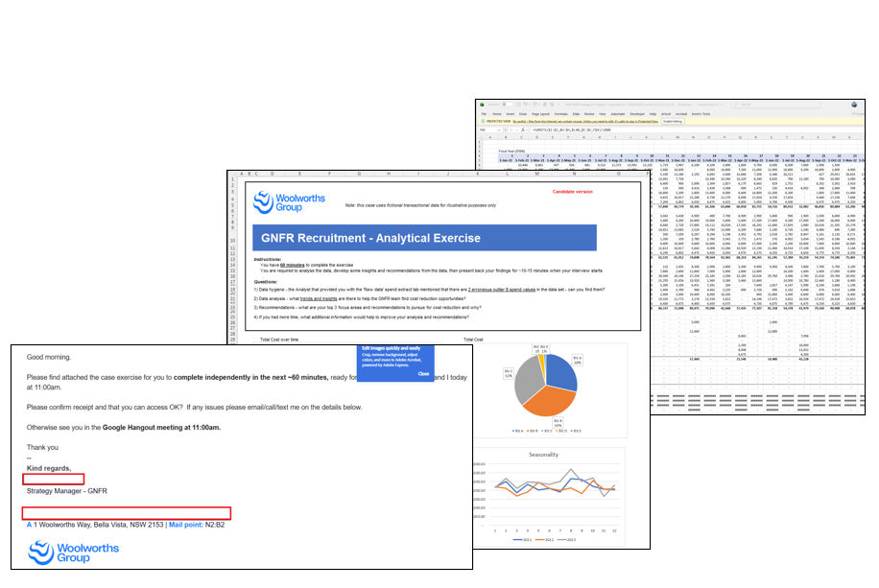The width and height of the screenshot is (879, 588).
Task: Click the 'Candidate version' red text
Action: pos(572,192)
